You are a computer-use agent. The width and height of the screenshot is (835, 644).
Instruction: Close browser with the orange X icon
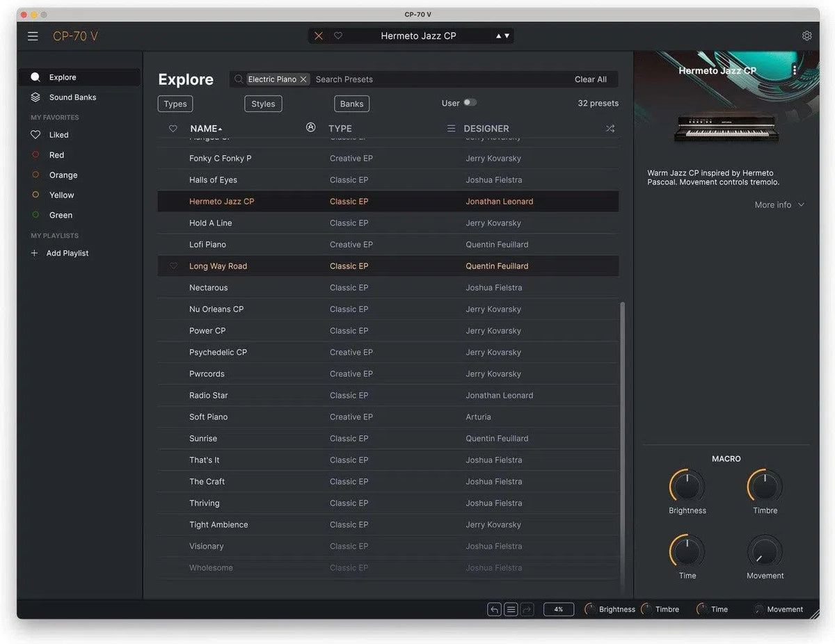click(319, 36)
